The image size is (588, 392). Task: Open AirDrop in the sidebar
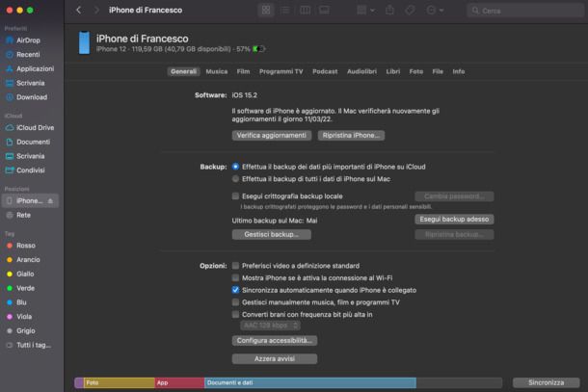(28, 40)
